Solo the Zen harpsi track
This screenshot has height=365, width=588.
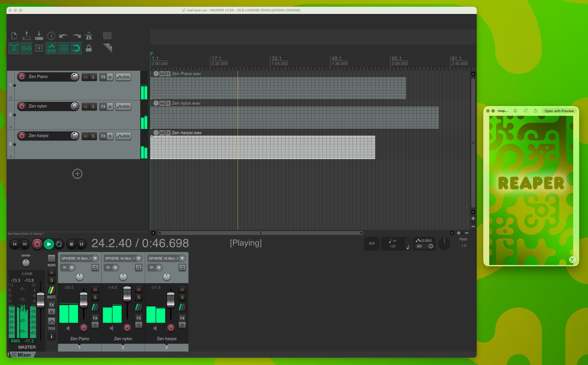click(93, 136)
